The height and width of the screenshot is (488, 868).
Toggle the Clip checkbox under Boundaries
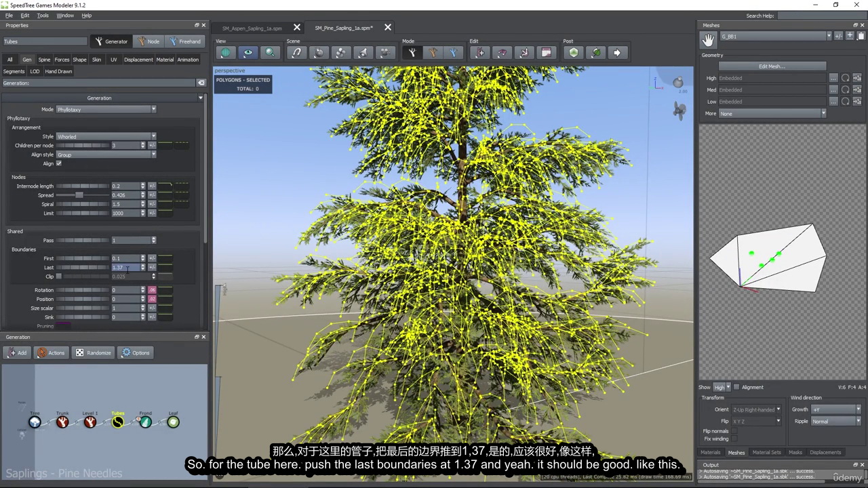[x=59, y=276]
